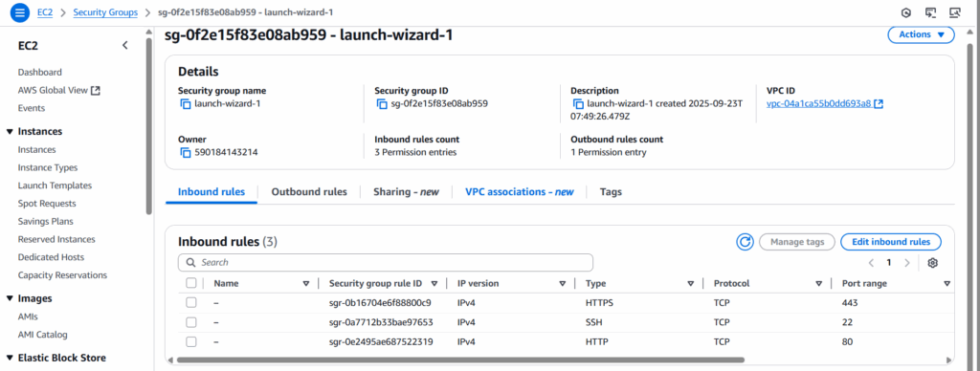Open the Tags tab
This screenshot has width=980, height=371.
tap(611, 192)
